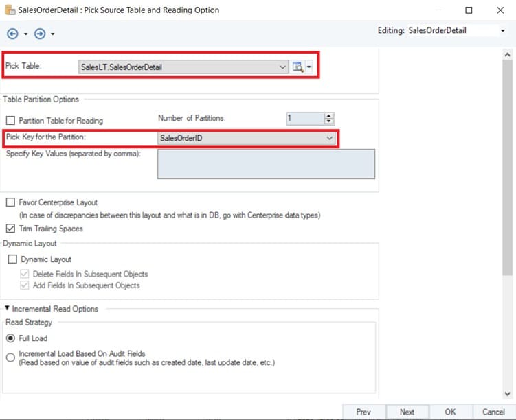Open the back arrow history dropdown

click(x=25, y=34)
